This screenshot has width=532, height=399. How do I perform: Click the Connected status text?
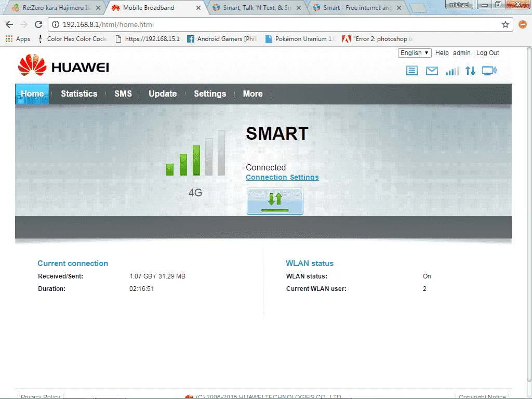point(265,167)
